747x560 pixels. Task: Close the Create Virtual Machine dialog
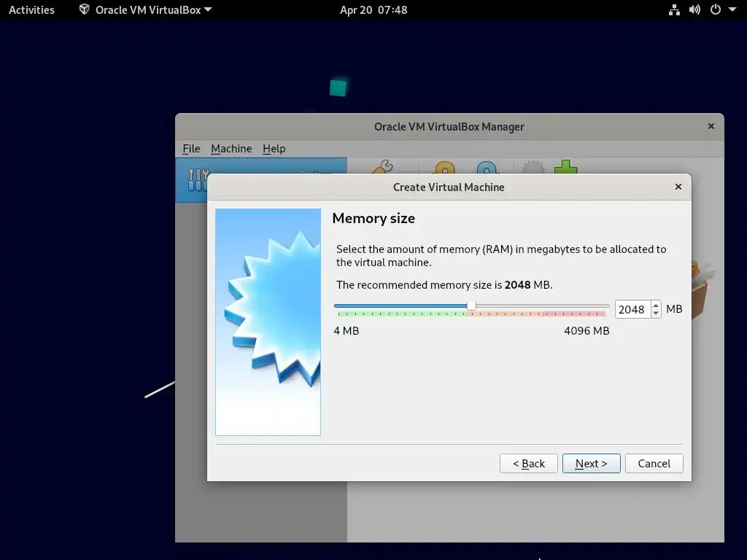[x=678, y=187]
